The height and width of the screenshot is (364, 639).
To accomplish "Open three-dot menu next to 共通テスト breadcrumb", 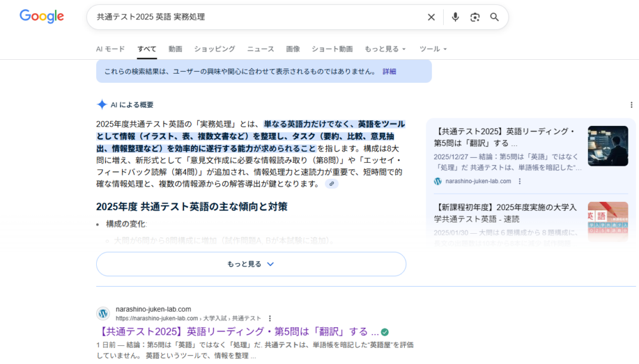I will (270, 318).
